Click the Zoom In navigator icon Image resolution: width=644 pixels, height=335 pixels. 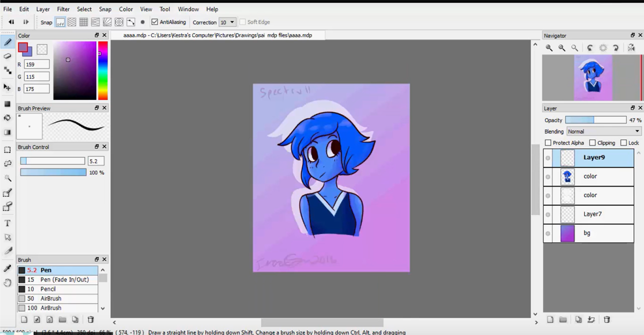pyautogui.click(x=549, y=48)
